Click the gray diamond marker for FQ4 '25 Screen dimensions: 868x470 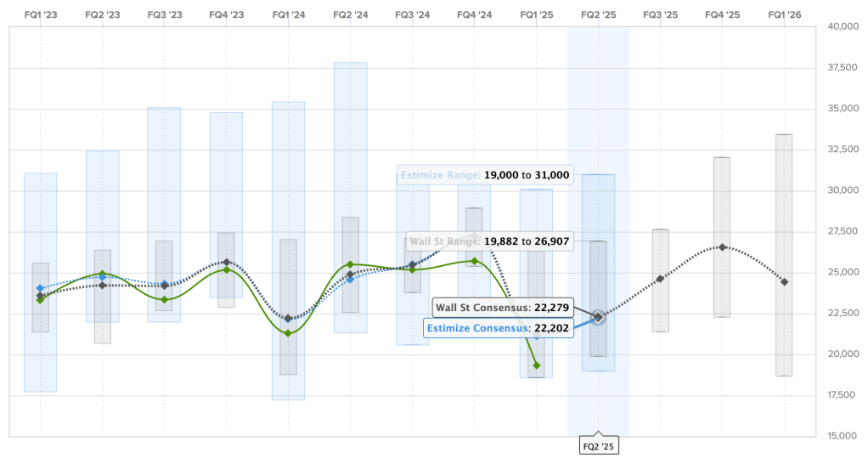click(722, 247)
